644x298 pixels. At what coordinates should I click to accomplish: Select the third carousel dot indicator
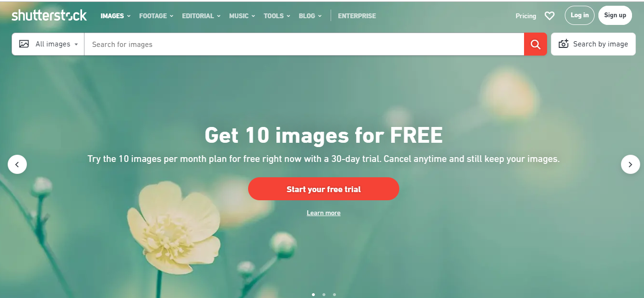pos(334,295)
